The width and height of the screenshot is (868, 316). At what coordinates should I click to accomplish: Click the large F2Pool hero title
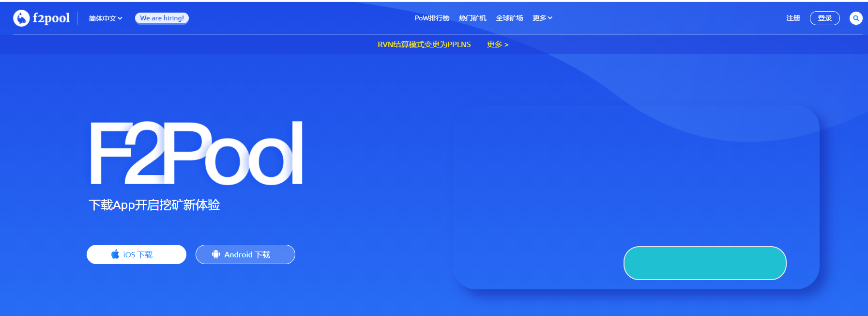tap(197, 153)
